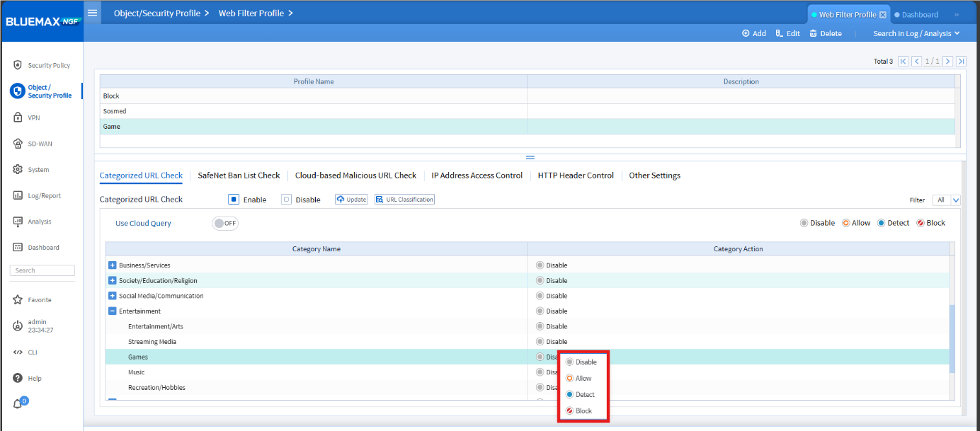Click the panel splitter handle

coord(530,157)
